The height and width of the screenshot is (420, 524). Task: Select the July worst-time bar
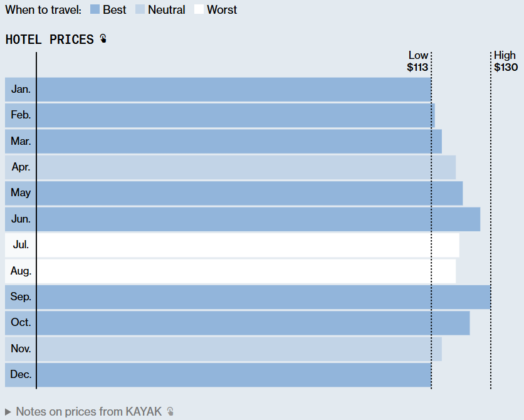(x=248, y=245)
